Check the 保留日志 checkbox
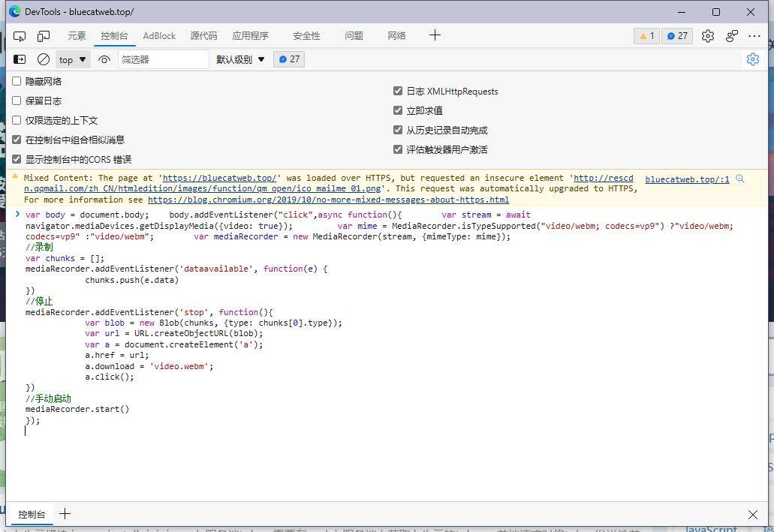The image size is (774, 532). (x=17, y=101)
